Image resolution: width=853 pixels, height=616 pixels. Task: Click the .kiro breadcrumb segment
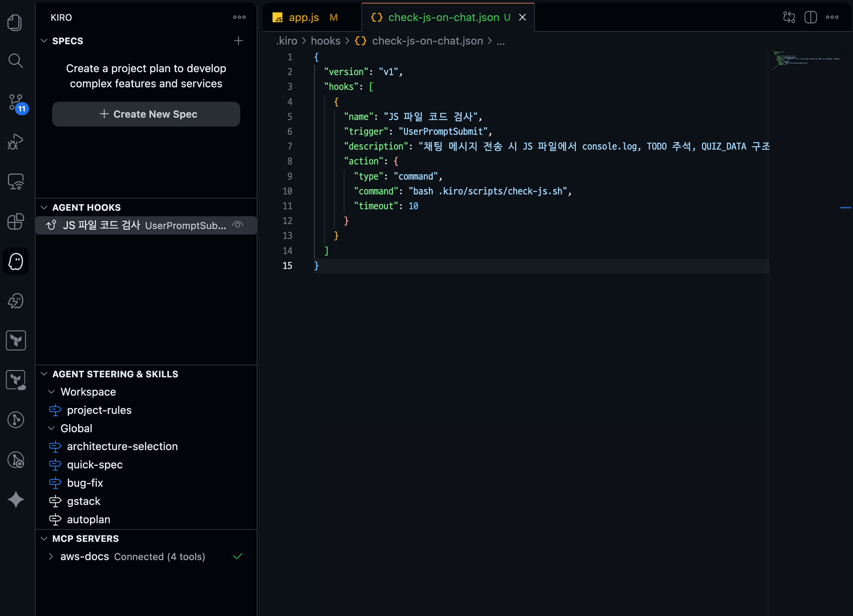pyautogui.click(x=287, y=41)
